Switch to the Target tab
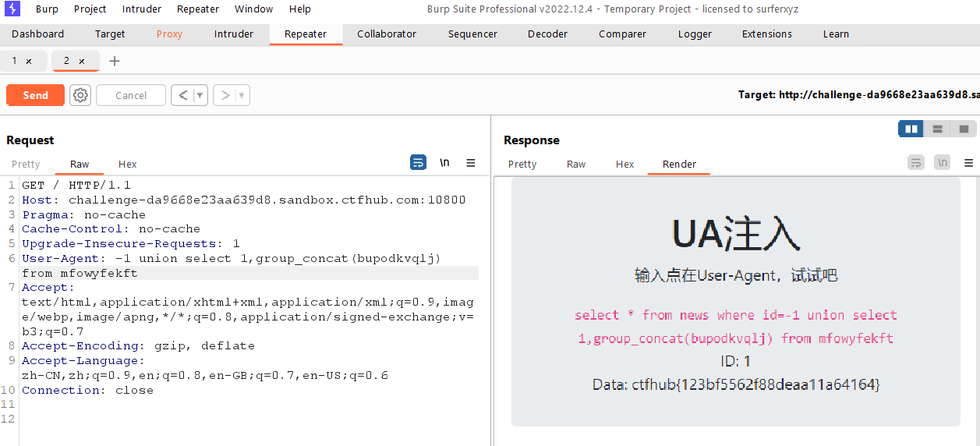980x446 pixels. (x=110, y=34)
